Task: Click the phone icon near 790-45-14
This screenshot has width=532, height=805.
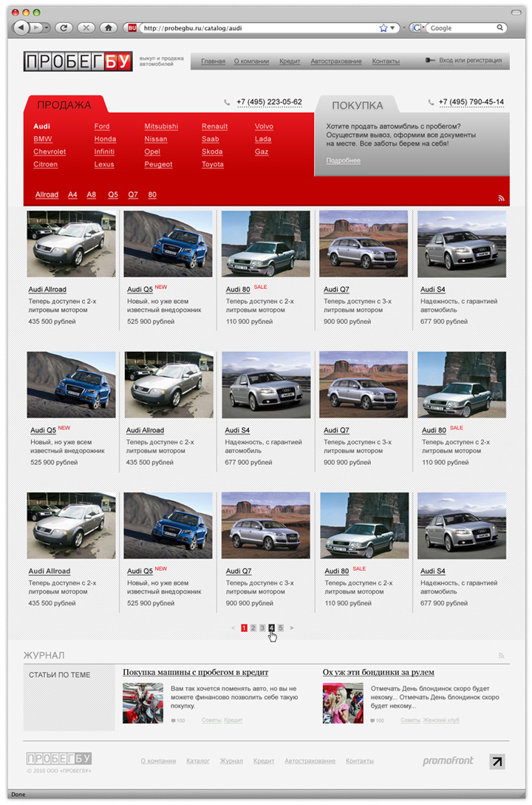Action: click(x=431, y=102)
